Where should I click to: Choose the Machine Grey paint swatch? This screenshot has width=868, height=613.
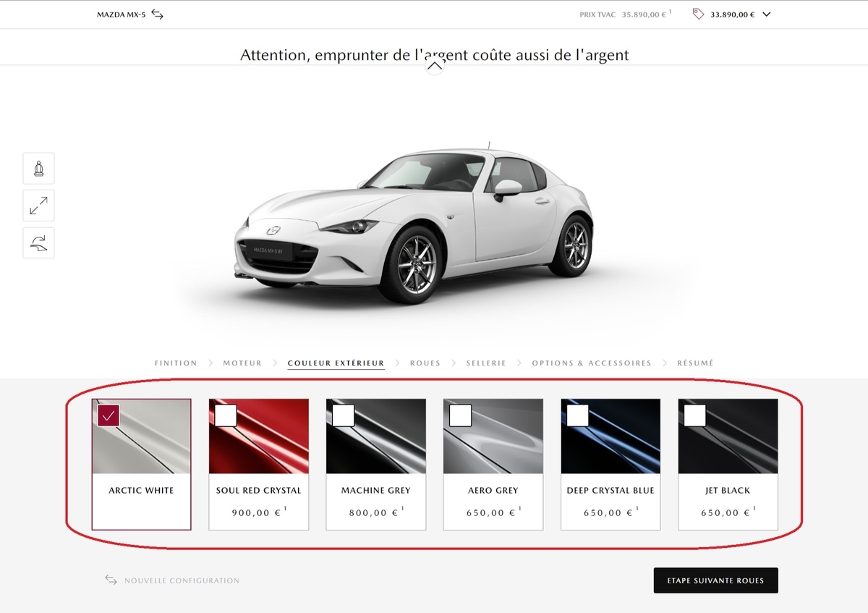click(x=376, y=436)
